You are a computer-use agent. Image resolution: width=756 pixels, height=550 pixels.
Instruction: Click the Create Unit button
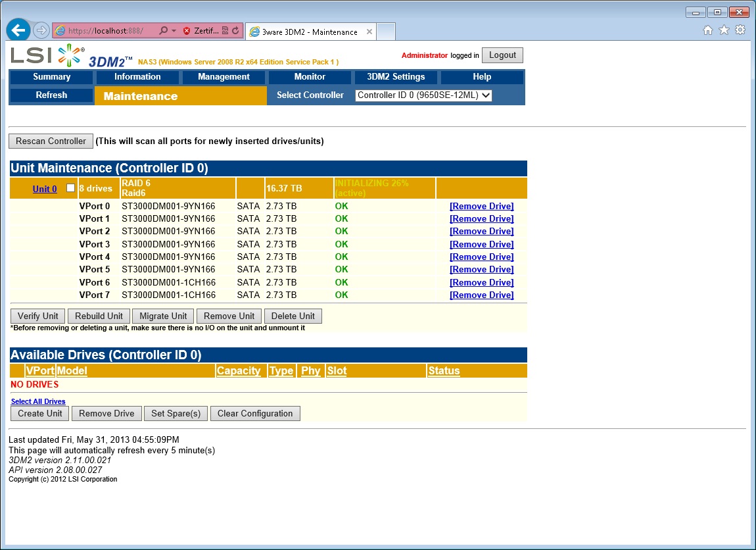40,413
